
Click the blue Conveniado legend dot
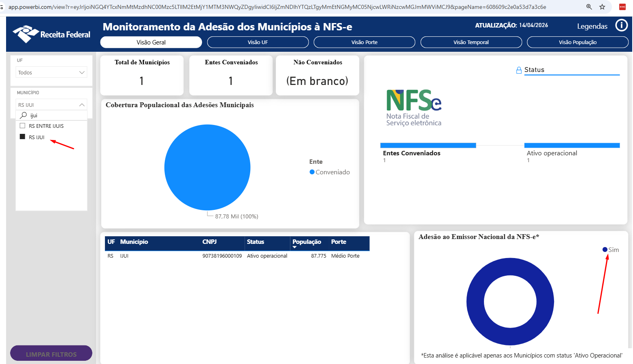click(x=312, y=172)
